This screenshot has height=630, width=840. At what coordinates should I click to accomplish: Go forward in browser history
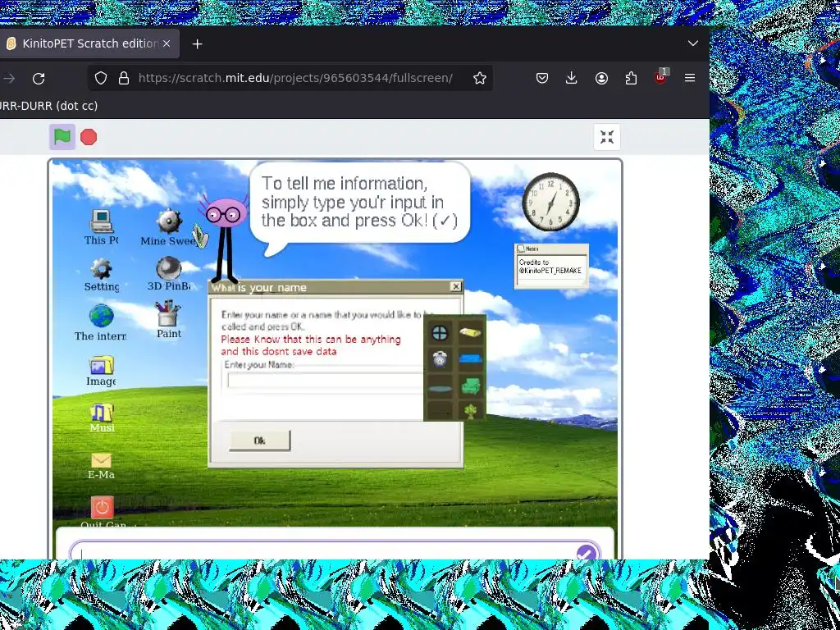9,78
